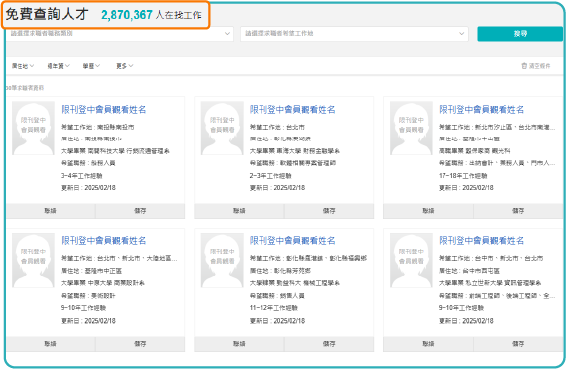Viewport: 566px width, 369px height.
Task: Open the name link of the 台中市西屯區 candidate
Action: (x=481, y=240)
